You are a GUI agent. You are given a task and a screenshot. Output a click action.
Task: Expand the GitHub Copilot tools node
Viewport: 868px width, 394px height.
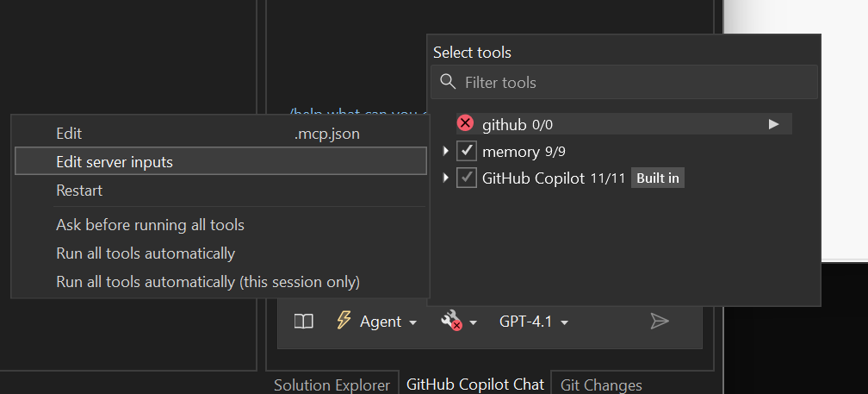coord(445,178)
